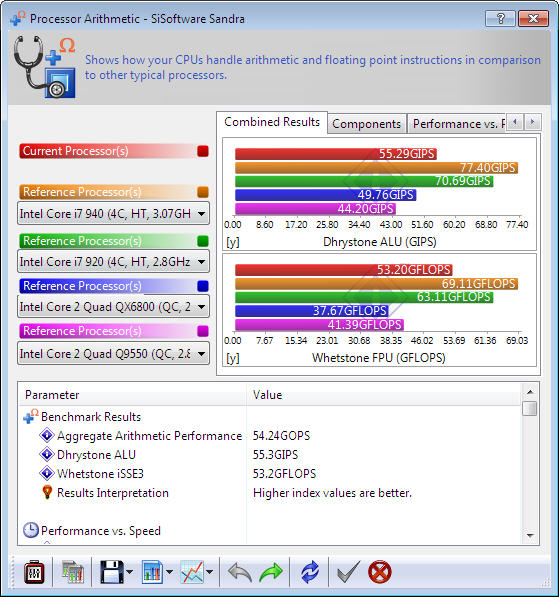Image resolution: width=559 pixels, height=597 pixels.
Task: Toggle the magenta reference processor marker
Action: pos(203,331)
